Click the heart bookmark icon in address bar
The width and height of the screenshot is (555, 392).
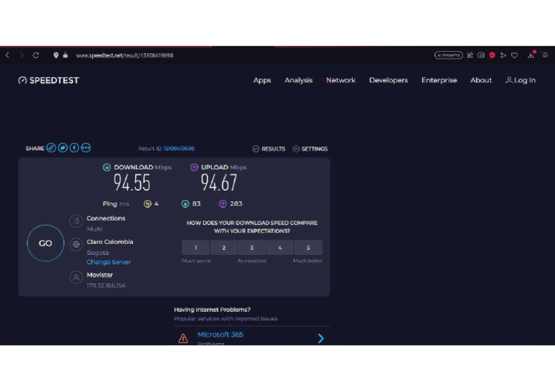(x=515, y=55)
